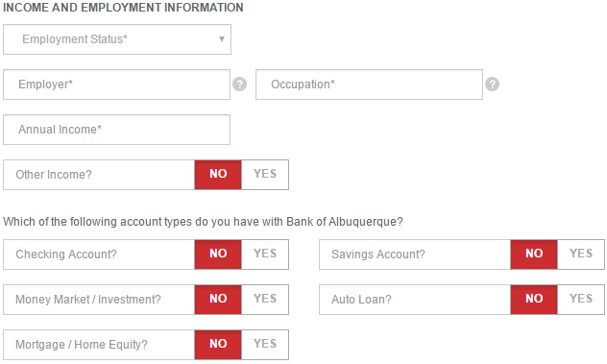Select YES for Other Income
This screenshot has width=607, height=364.
(265, 174)
